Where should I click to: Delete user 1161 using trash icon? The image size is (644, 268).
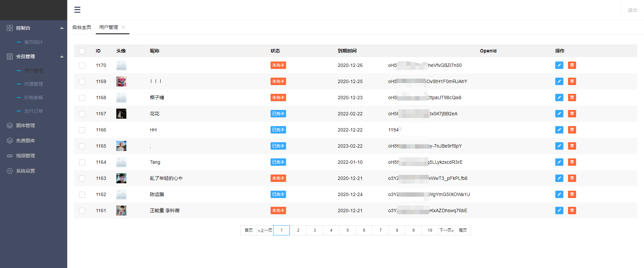click(572, 210)
